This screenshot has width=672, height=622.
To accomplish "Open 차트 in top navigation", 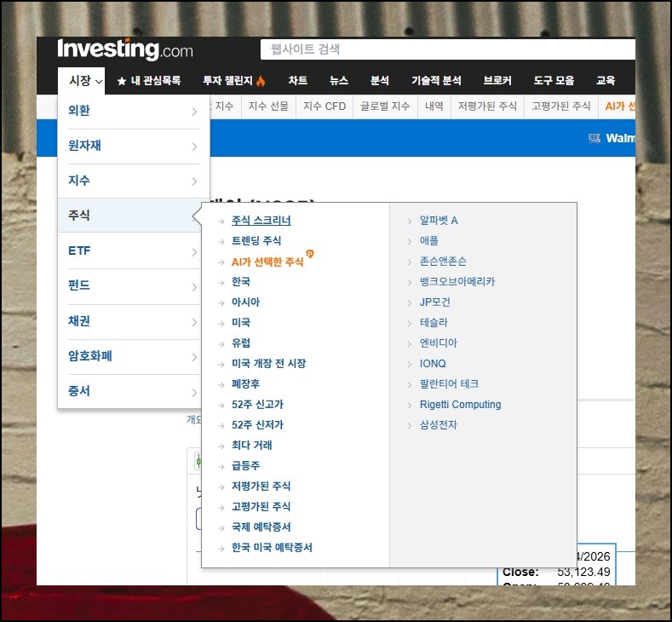I will click(x=298, y=81).
